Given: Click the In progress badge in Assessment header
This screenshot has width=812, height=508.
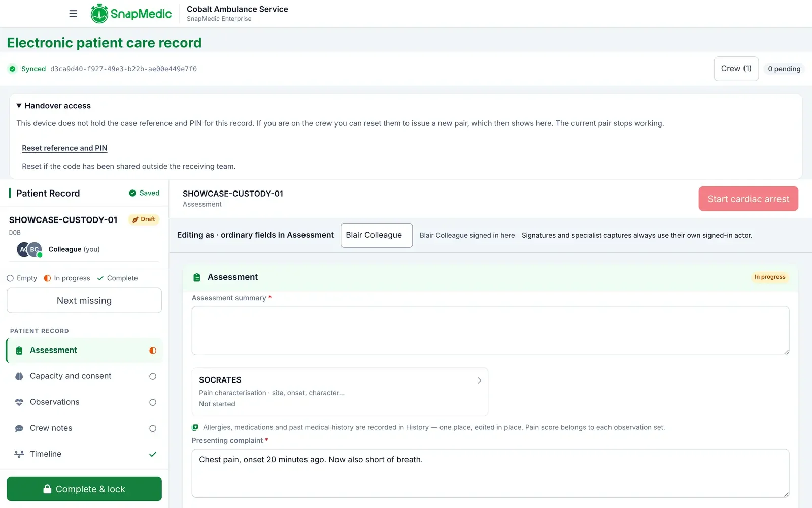Looking at the screenshot, I should (x=770, y=277).
